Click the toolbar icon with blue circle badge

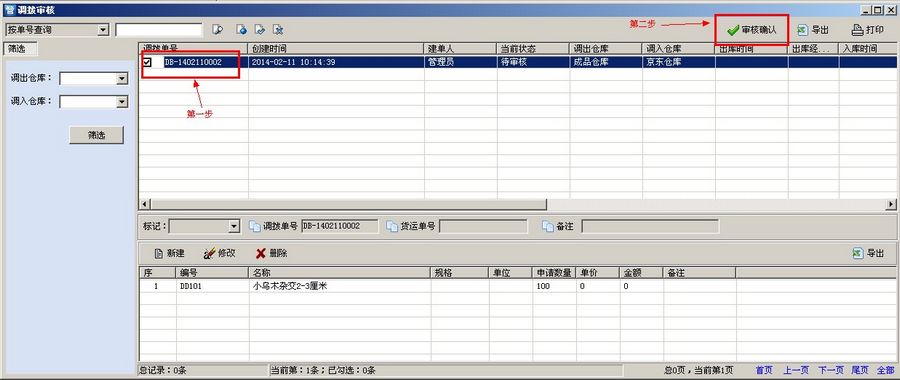pyautogui.click(x=242, y=30)
